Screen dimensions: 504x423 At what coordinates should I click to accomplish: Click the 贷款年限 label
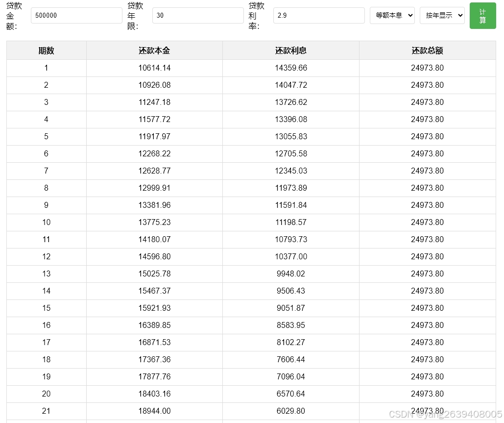tap(135, 16)
